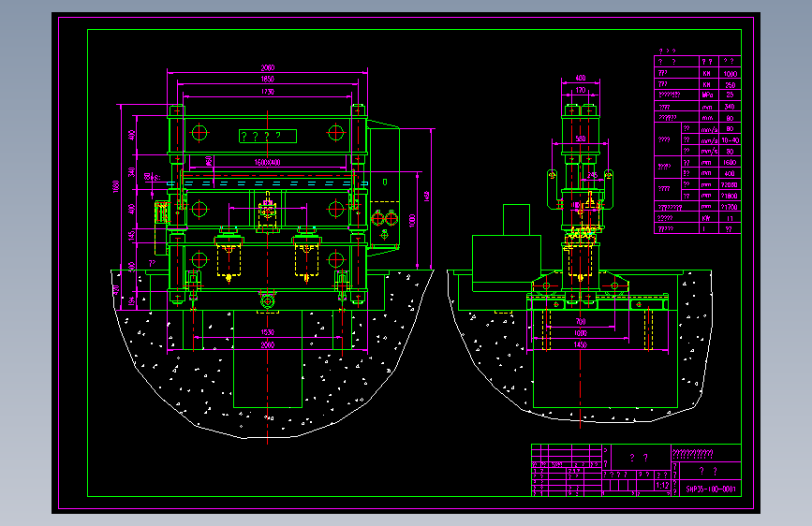Select the 25 value in MPa row
Viewport: 812px width, 526px height.
tap(730, 95)
